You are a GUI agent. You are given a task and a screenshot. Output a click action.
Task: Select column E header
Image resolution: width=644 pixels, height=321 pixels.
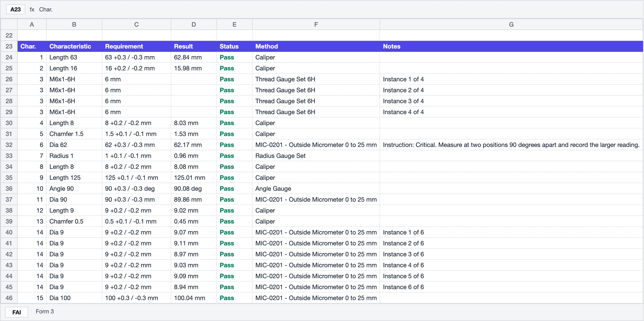(234, 24)
